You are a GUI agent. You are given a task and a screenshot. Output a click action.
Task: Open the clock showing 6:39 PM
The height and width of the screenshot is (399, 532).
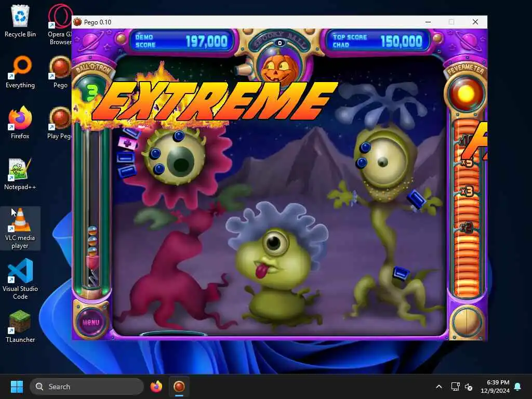pos(495,387)
